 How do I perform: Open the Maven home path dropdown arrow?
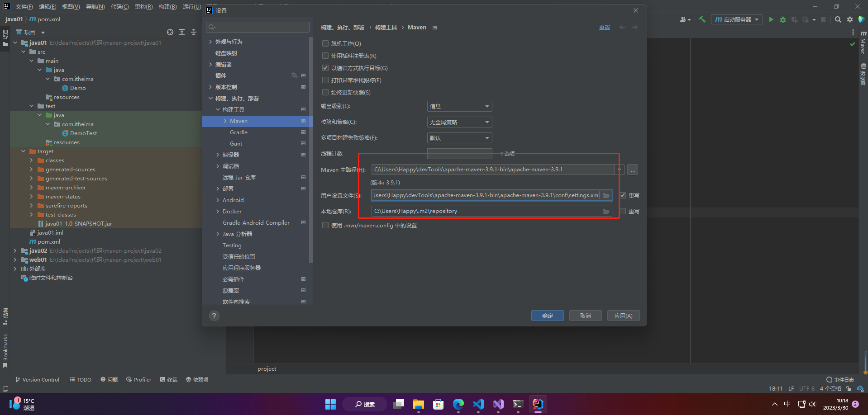(619, 170)
